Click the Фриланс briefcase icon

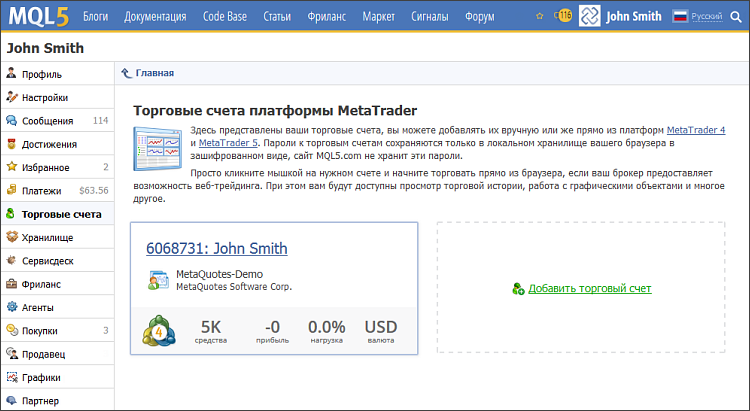(x=11, y=284)
